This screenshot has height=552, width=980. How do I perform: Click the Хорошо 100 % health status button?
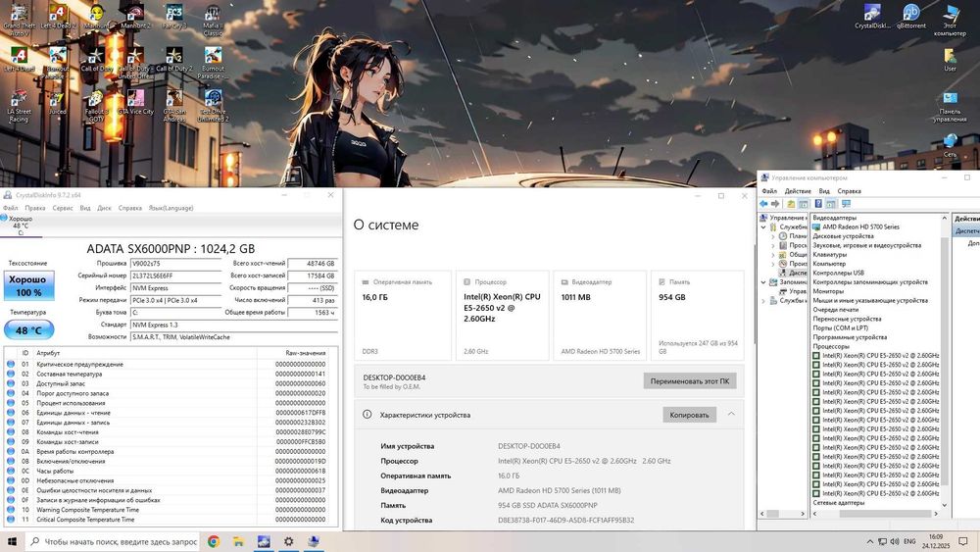click(x=28, y=285)
